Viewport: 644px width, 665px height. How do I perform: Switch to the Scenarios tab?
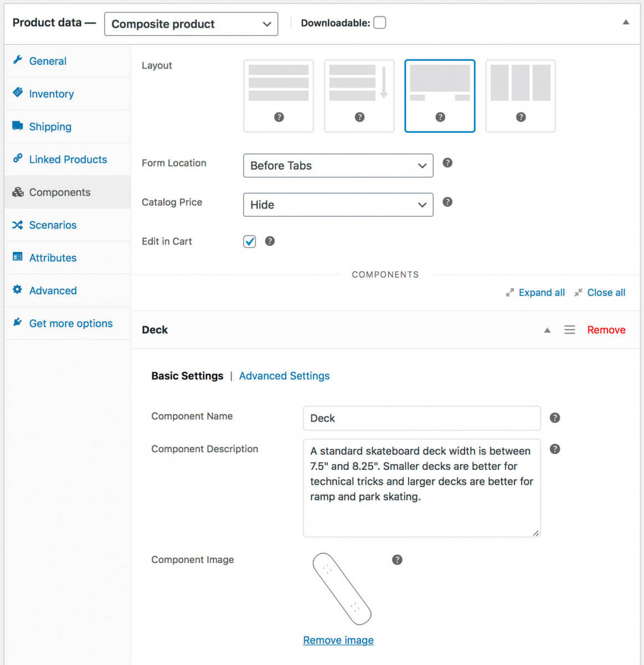click(53, 225)
